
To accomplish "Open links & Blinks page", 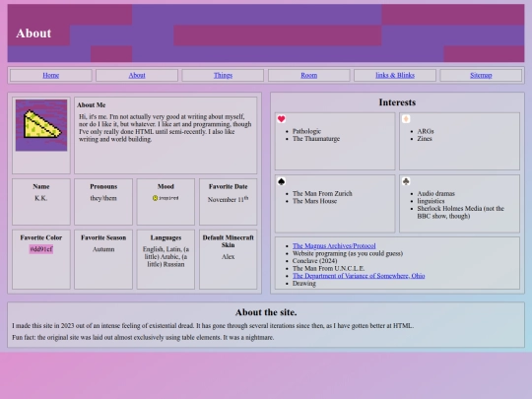I will point(395,75).
